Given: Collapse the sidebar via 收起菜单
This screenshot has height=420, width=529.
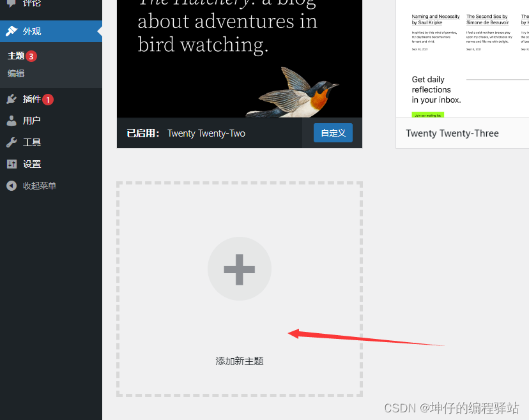Looking at the screenshot, I should (x=39, y=186).
